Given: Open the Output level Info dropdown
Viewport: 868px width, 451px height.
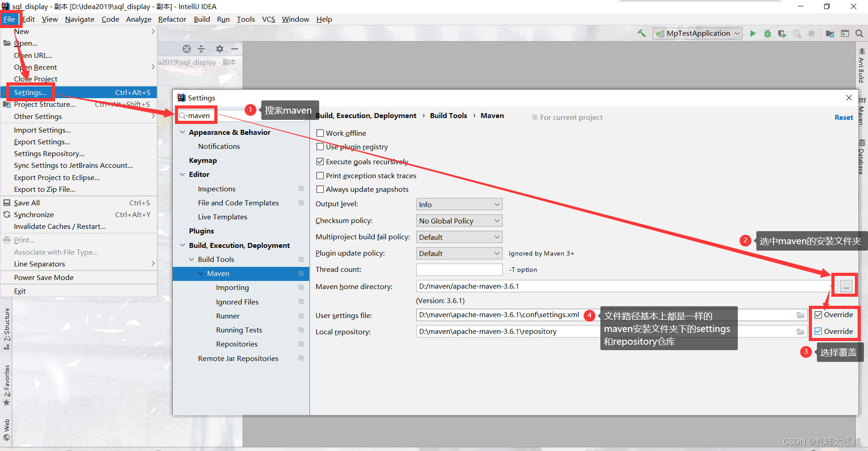Looking at the screenshot, I should 459,204.
